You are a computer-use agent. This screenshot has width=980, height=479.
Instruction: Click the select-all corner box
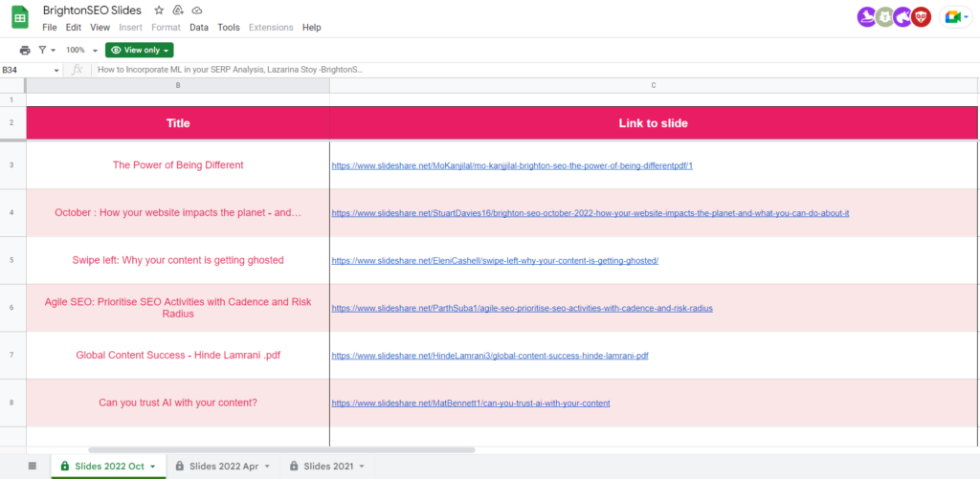click(x=12, y=85)
